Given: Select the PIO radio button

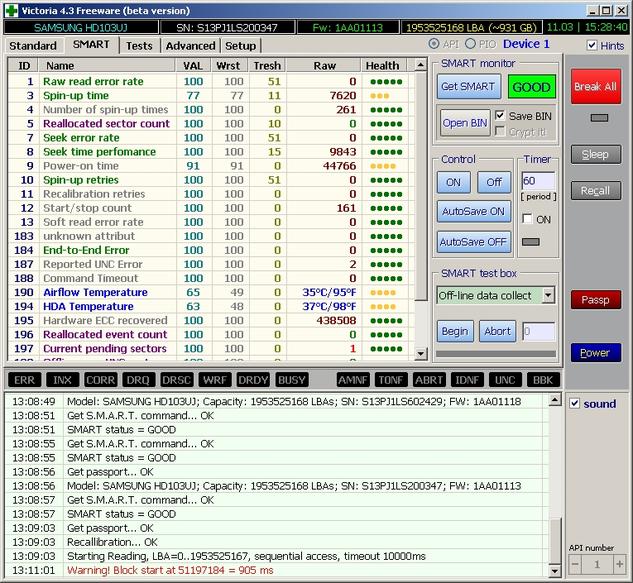Looking at the screenshot, I should (470, 44).
